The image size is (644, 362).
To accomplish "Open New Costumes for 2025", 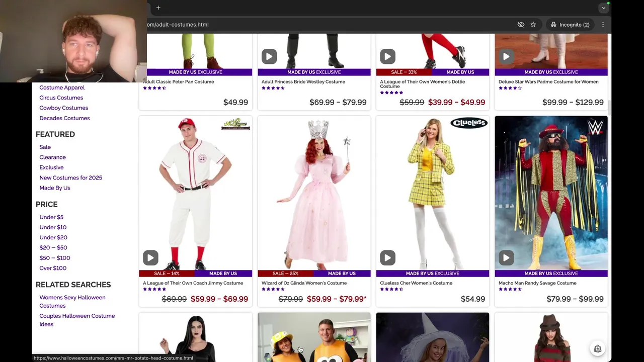I will click(70, 177).
